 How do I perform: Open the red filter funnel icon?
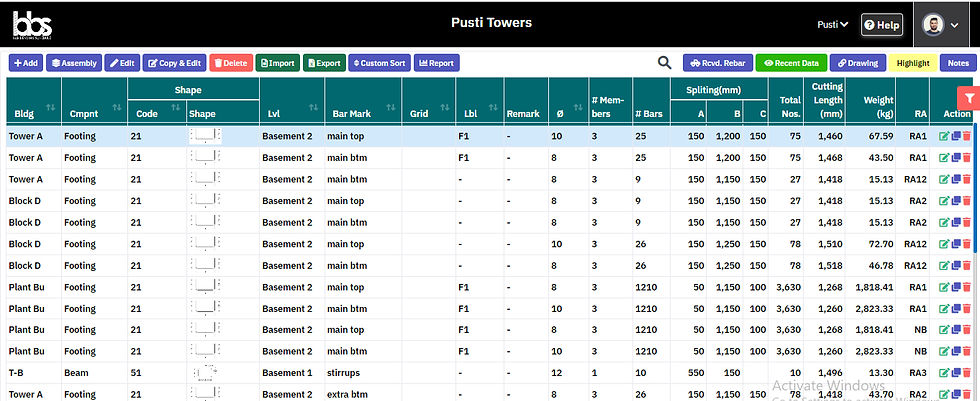(x=968, y=97)
